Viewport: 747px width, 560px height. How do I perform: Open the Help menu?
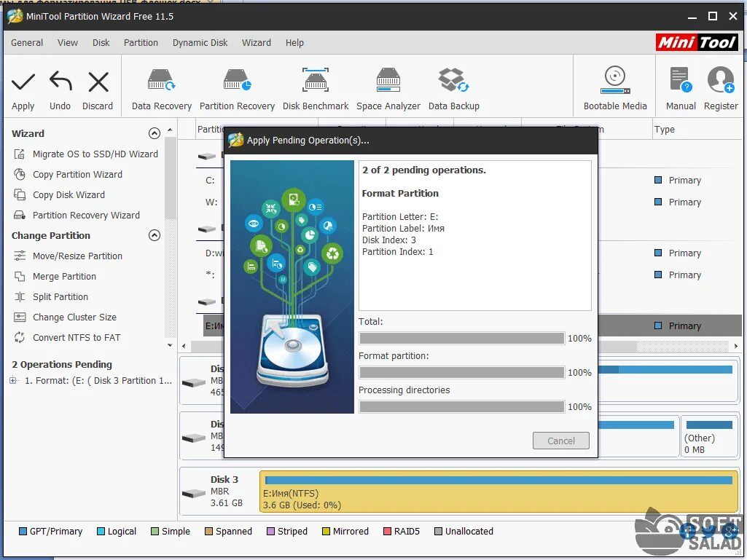[x=294, y=43]
